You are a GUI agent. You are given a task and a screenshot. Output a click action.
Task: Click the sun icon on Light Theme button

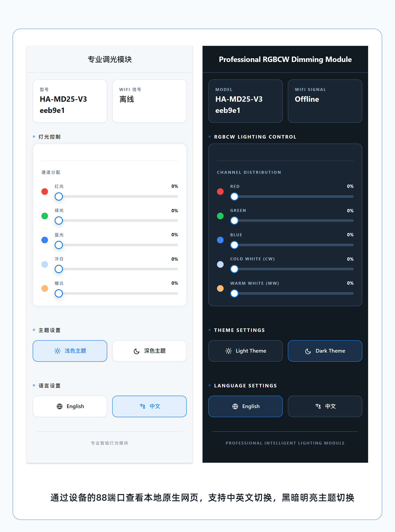tap(229, 351)
